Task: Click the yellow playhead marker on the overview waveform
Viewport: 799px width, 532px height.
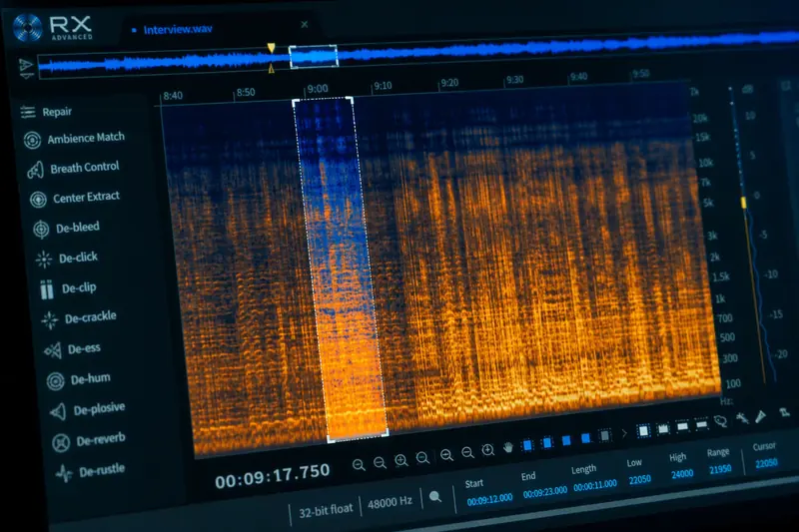Action: (271, 48)
